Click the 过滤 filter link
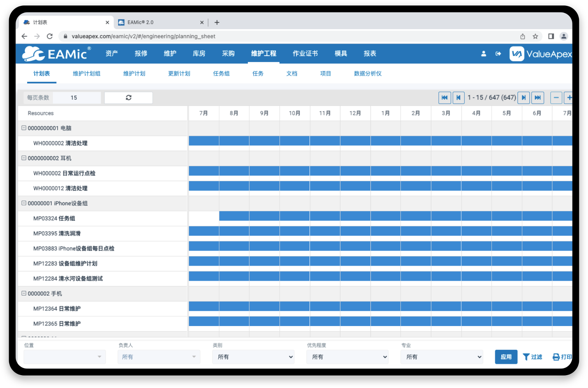The width and height of the screenshot is (588, 388). [x=532, y=357]
